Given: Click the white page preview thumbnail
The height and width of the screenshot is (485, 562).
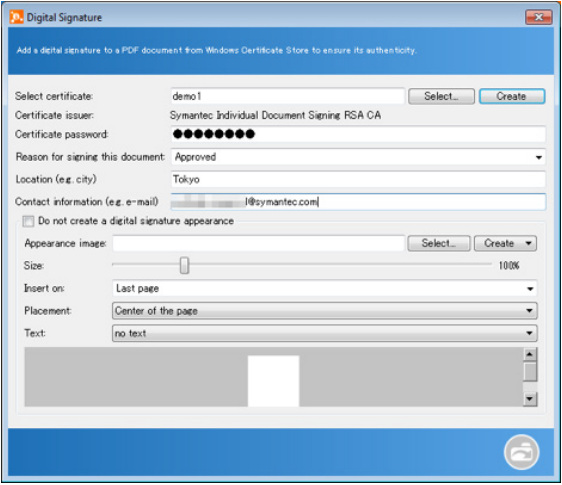Looking at the screenshot, I should click(273, 381).
